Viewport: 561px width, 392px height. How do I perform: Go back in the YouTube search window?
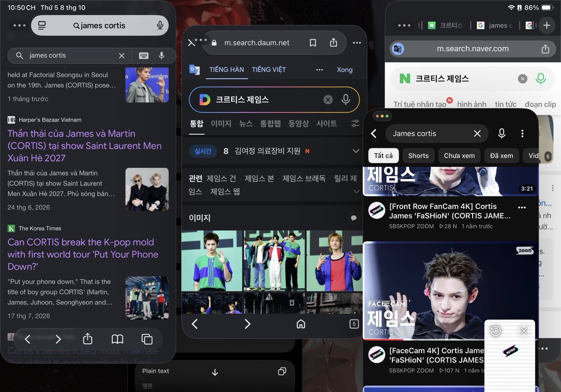(374, 133)
